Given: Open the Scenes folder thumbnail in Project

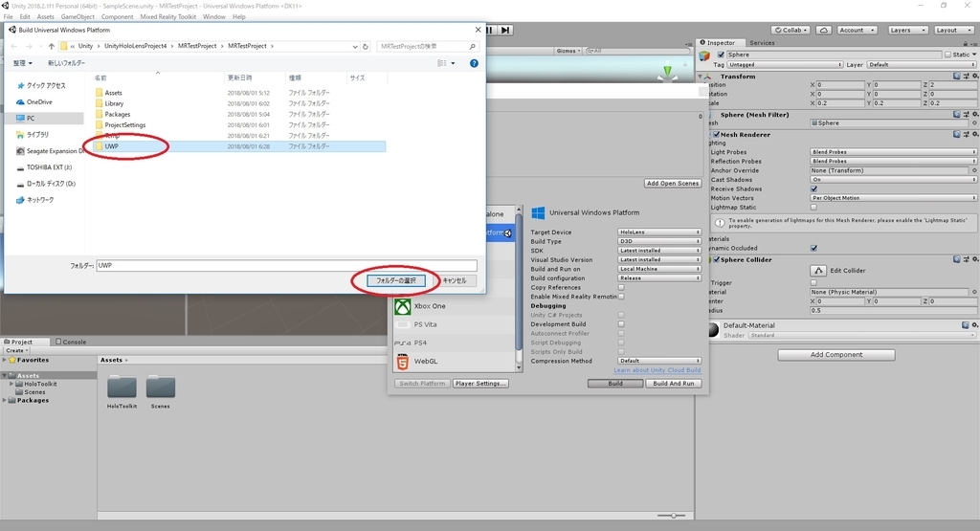Looking at the screenshot, I should tap(161, 387).
